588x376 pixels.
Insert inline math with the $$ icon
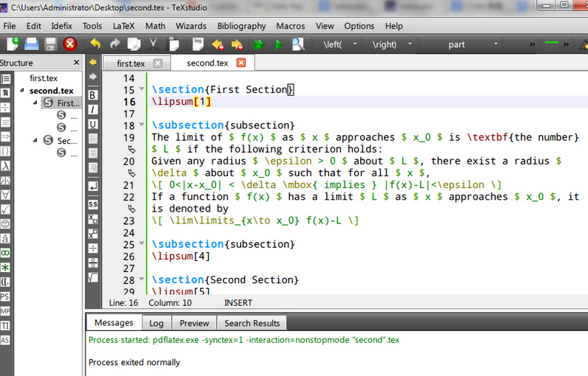click(93, 204)
